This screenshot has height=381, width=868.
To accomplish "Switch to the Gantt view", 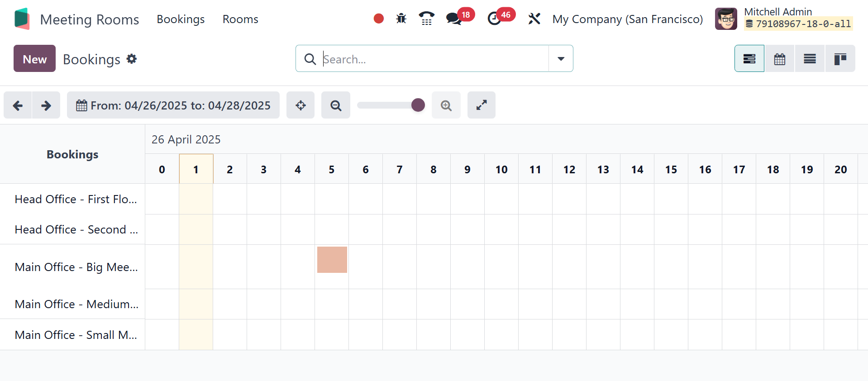I will (749, 59).
